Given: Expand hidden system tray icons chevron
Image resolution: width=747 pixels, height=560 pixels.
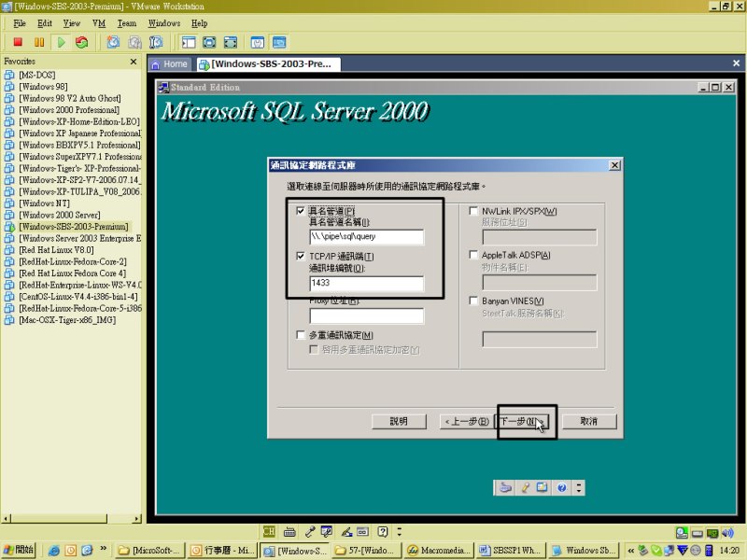Looking at the screenshot, I should point(631,551).
